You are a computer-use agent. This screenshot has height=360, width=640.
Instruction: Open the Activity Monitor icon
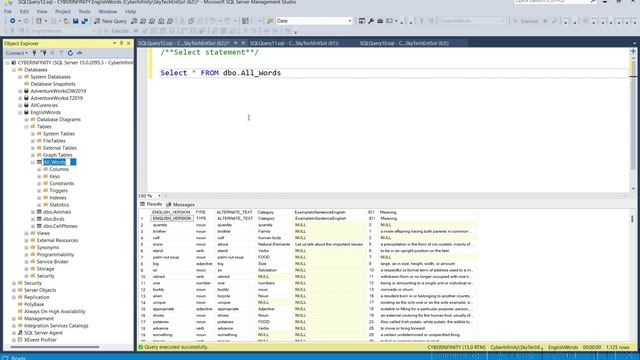(x=79, y=53)
